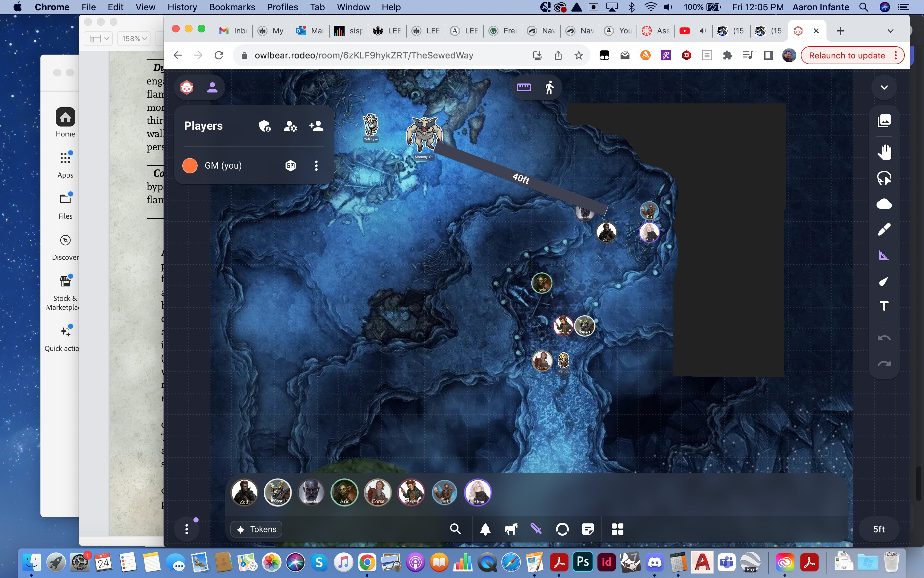Open Apps in the Adobe sidebar

(x=65, y=165)
